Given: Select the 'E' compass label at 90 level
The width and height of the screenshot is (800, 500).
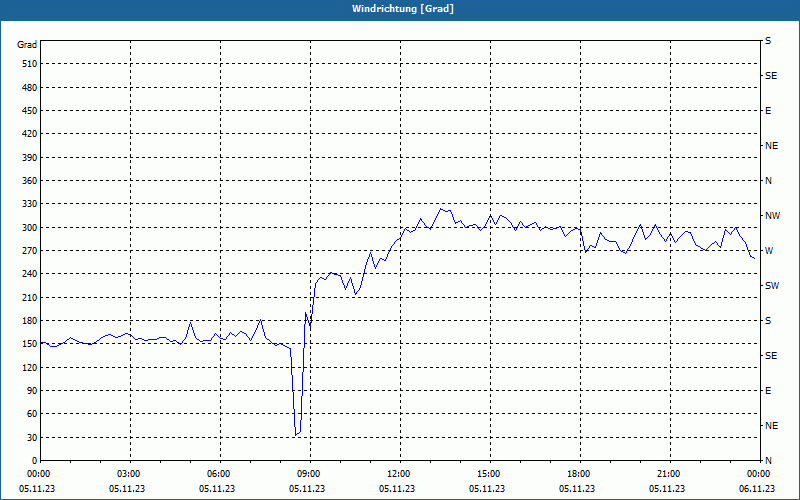Looking at the screenshot, I should click(768, 391).
